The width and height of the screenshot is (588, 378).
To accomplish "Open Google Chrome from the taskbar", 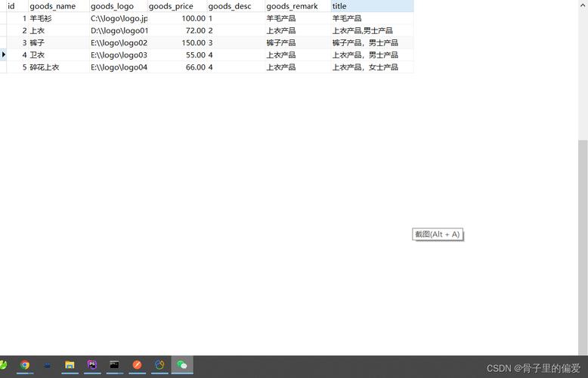I will pyautogui.click(x=25, y=365).
